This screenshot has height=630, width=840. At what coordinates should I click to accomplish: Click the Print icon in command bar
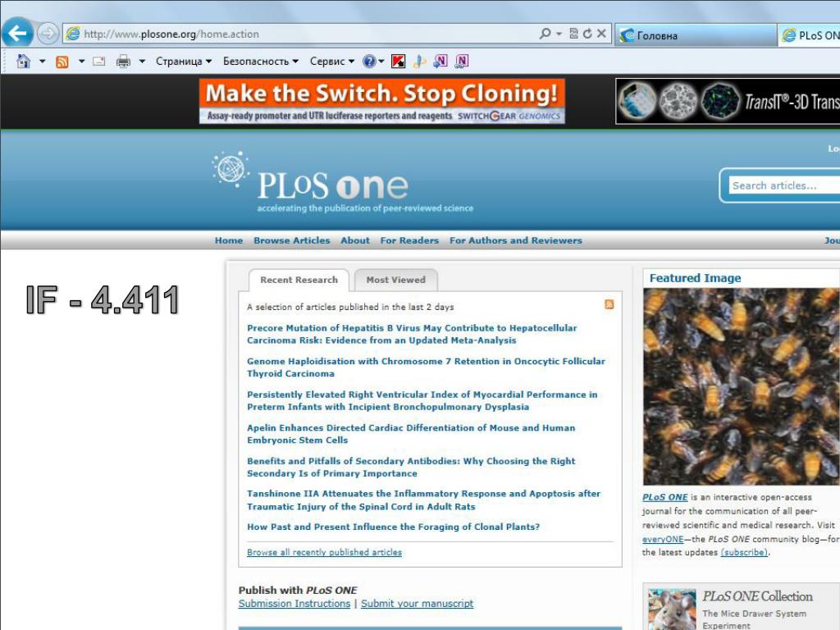[123, 61]
